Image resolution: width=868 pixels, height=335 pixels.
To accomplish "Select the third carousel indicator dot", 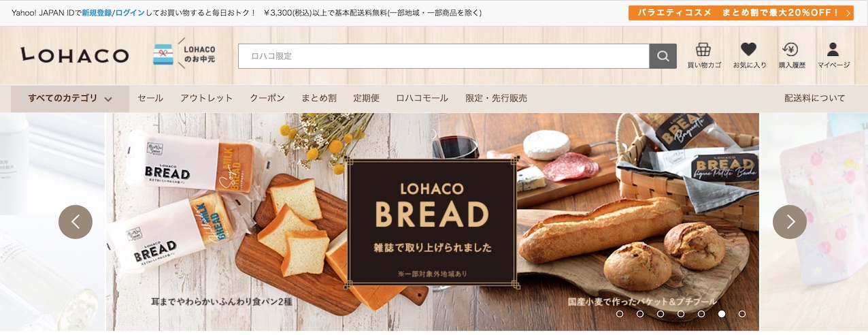I will [661, 314].
